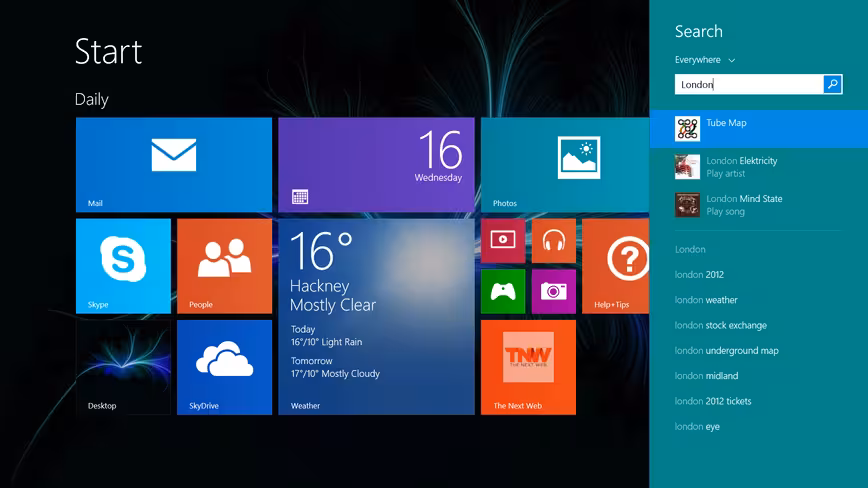Open the Desktop tile
The image size is (868, 488).
[x=123, y=367]
